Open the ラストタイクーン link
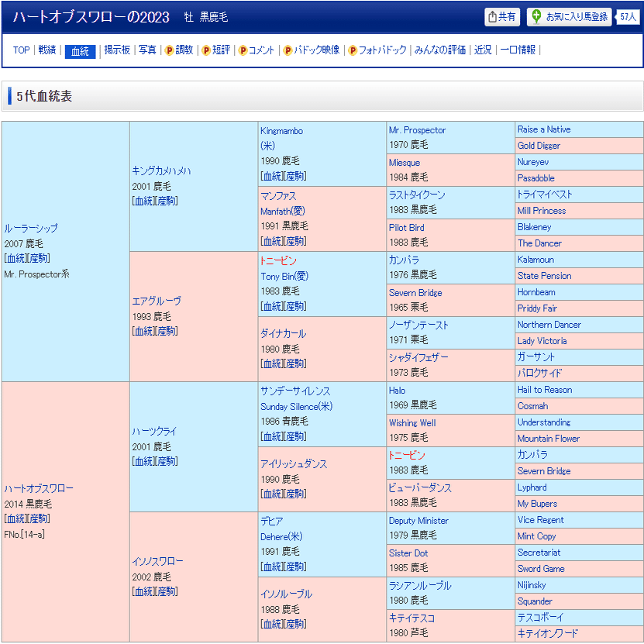 [x=417, y=195]
